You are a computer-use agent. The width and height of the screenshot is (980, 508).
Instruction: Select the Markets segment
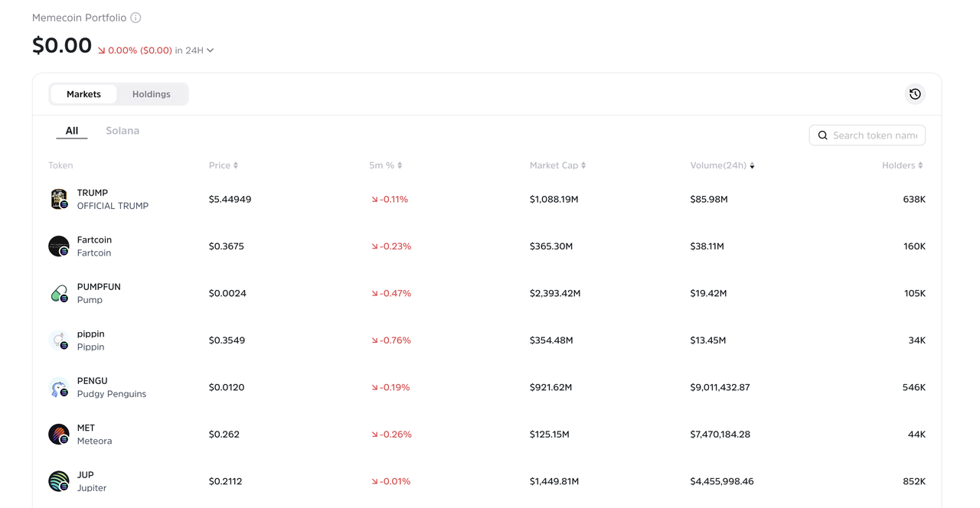pyautogui.click(x=83, y=94)
